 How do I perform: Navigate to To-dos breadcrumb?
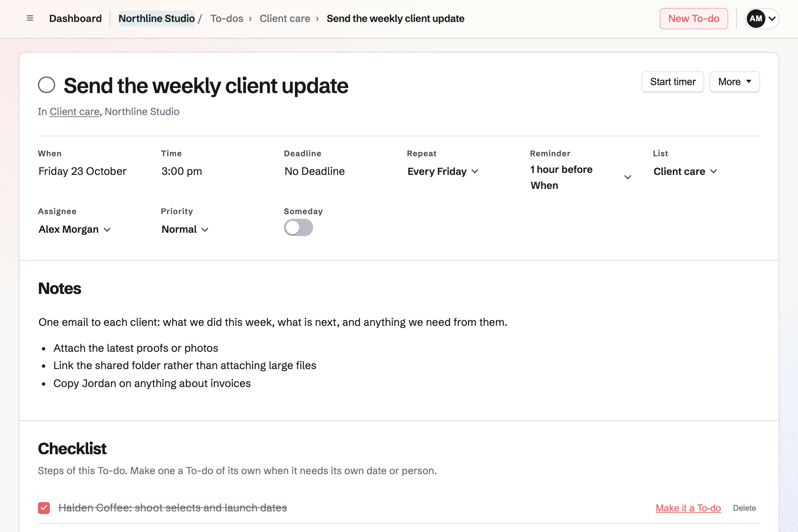(227, 18)
